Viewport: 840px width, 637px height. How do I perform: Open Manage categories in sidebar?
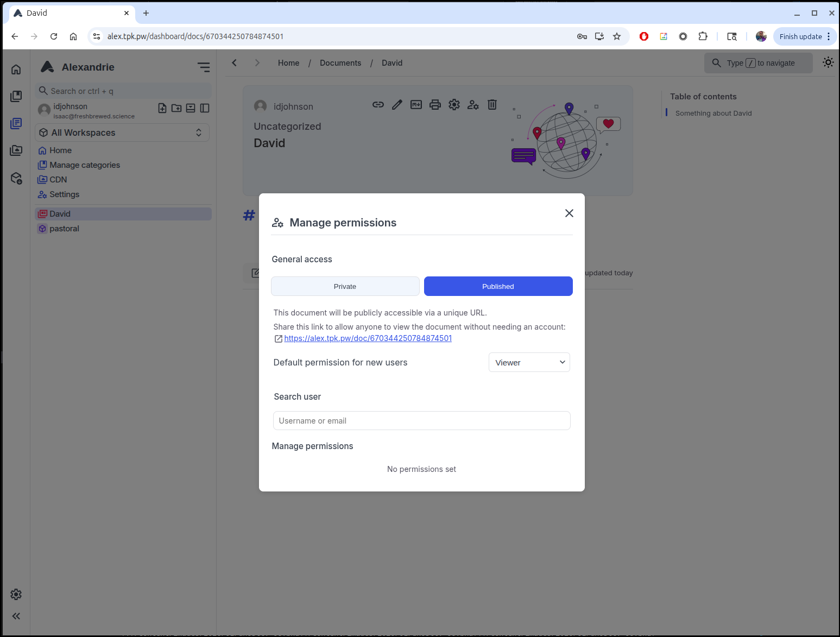click(x=85, y=165)
